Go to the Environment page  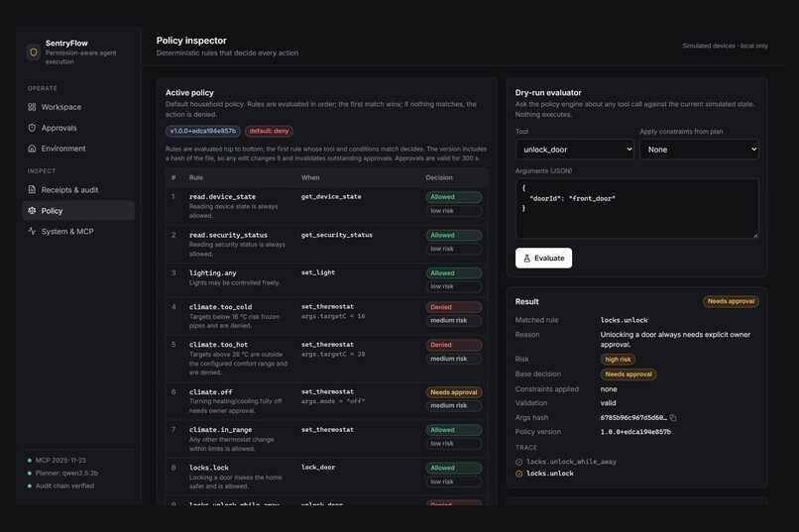coord(78,149)
